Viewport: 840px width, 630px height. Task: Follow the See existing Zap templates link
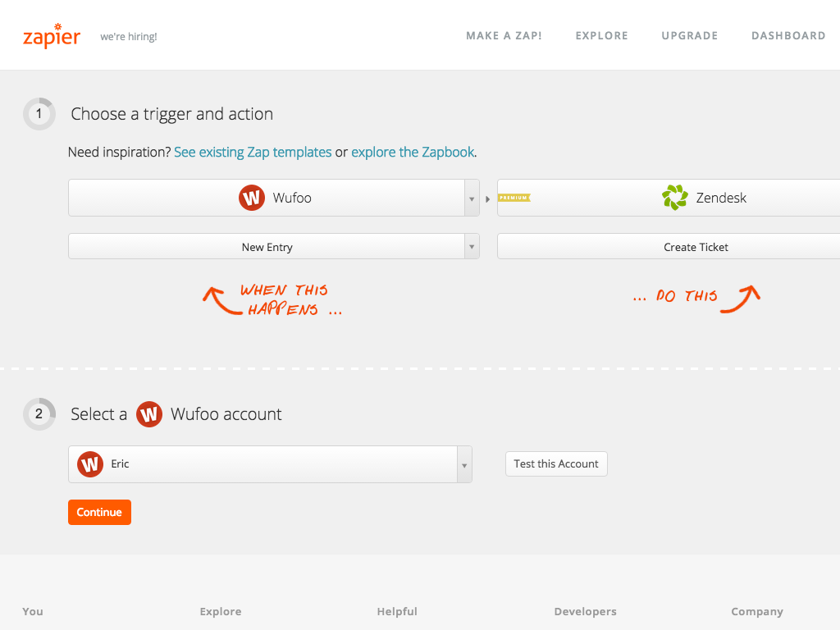253,153
